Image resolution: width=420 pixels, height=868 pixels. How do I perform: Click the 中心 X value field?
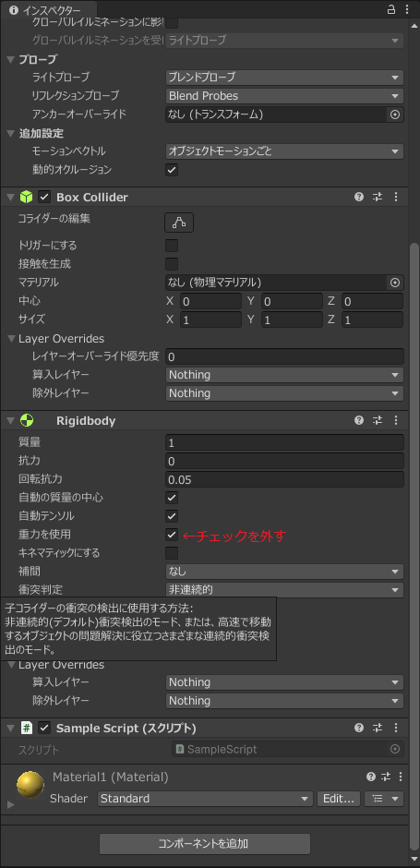click(x=210, y=302)
